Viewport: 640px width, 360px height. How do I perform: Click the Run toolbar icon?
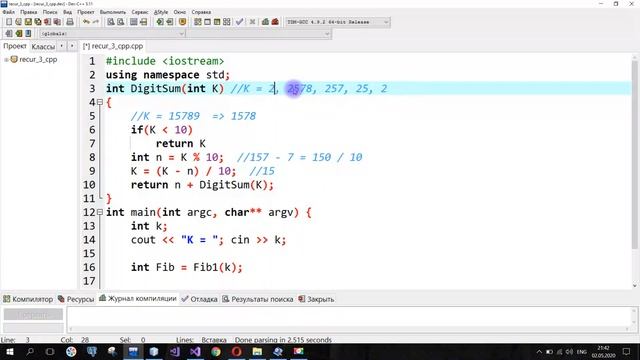point(207,22)
